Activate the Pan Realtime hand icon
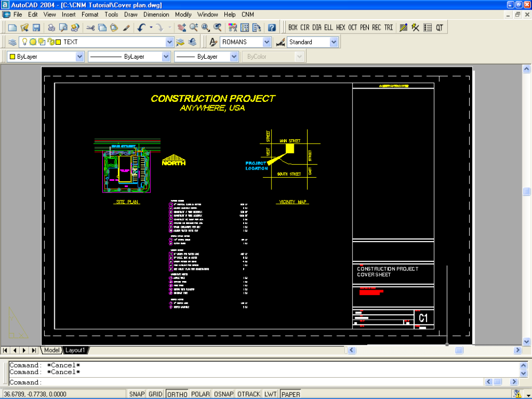 click(x=181, y=27)
